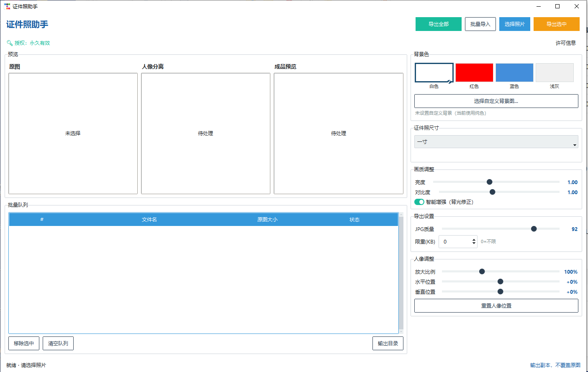This screenshot has width=588, height=372.
Task: Decrease the 限重(KB) value with down arrow
Action: tap(474, 244)
